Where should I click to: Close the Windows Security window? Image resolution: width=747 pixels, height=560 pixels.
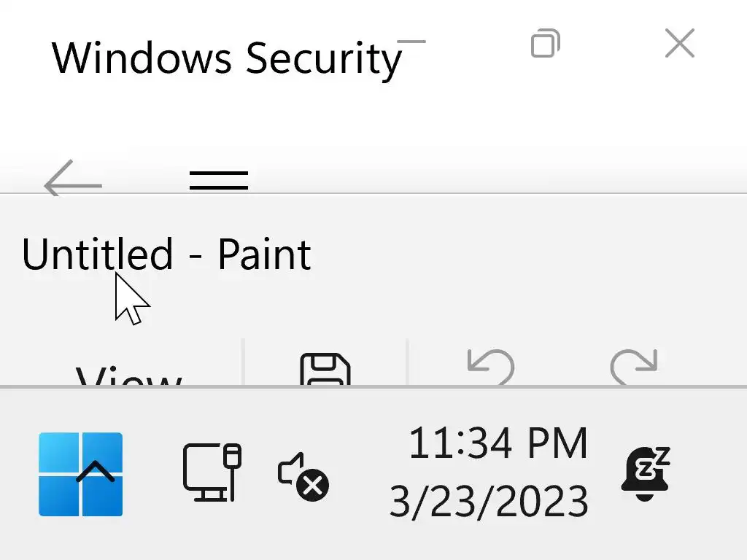pos(679,44)
